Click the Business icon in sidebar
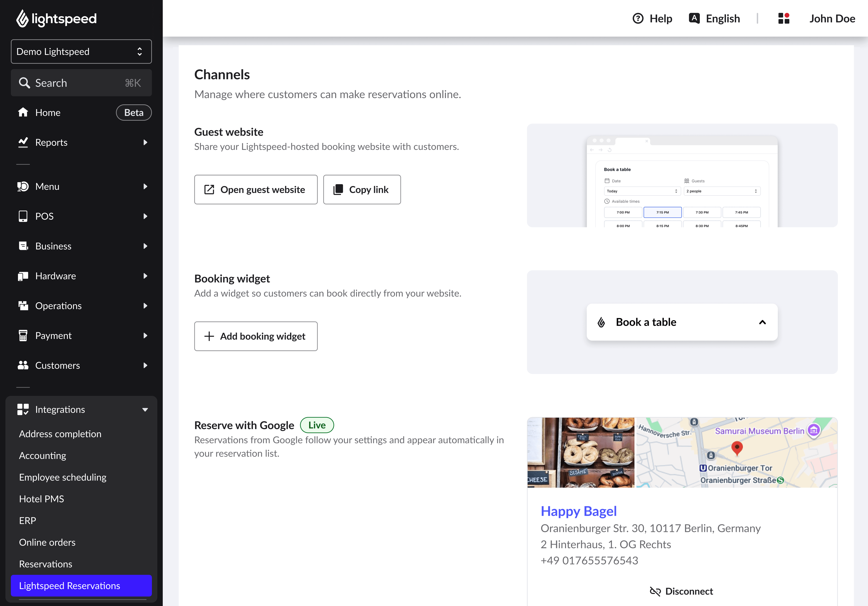 pyautogui.click(x=23, y=246)
